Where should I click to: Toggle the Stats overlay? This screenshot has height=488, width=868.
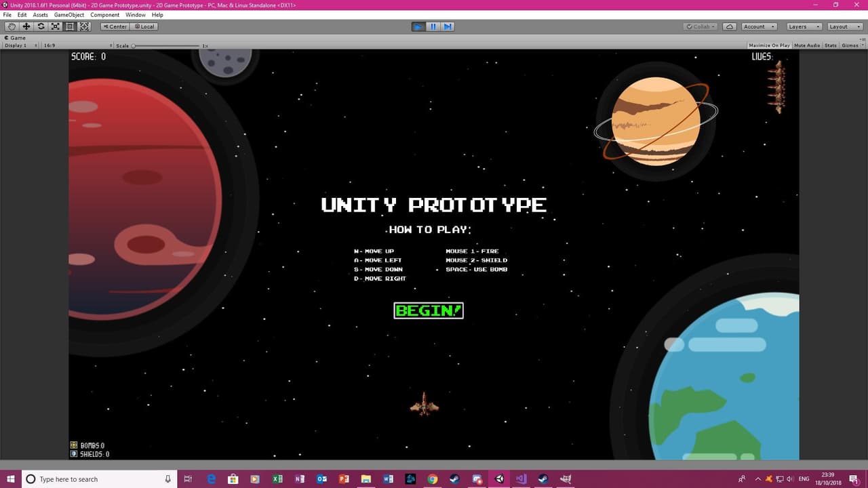click(x=831, y=45)
